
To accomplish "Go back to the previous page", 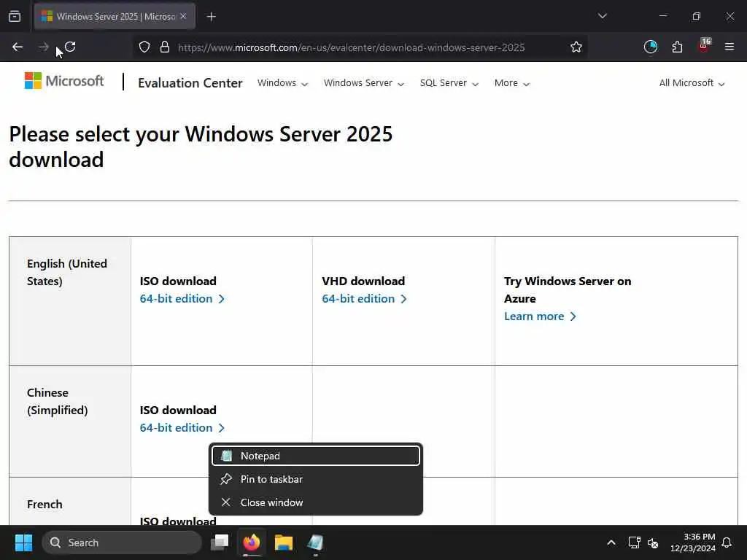I will tap(18, 47).
